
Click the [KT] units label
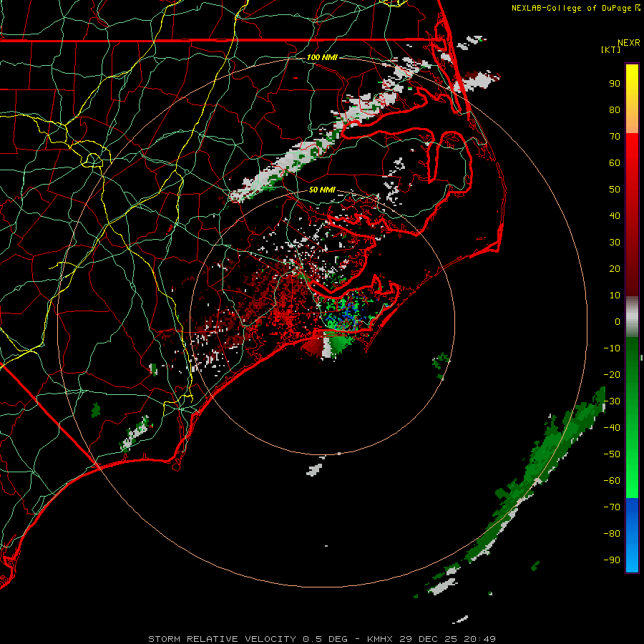coord(611,49)
